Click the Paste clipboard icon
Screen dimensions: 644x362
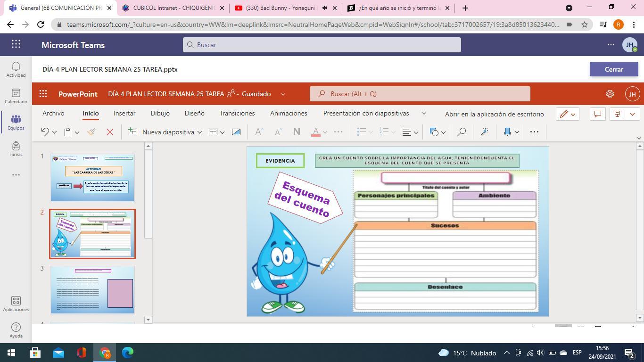pos(68,132)
